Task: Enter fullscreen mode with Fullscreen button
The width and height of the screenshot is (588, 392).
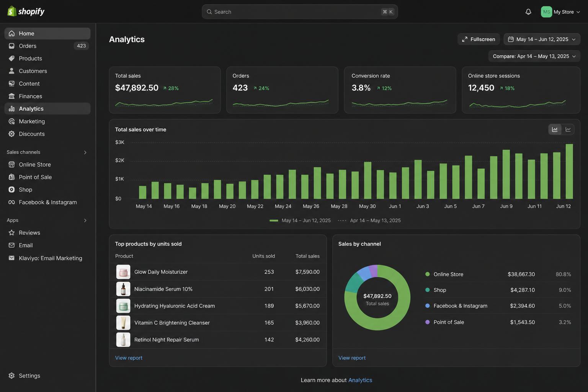Action: pos(479,39)
